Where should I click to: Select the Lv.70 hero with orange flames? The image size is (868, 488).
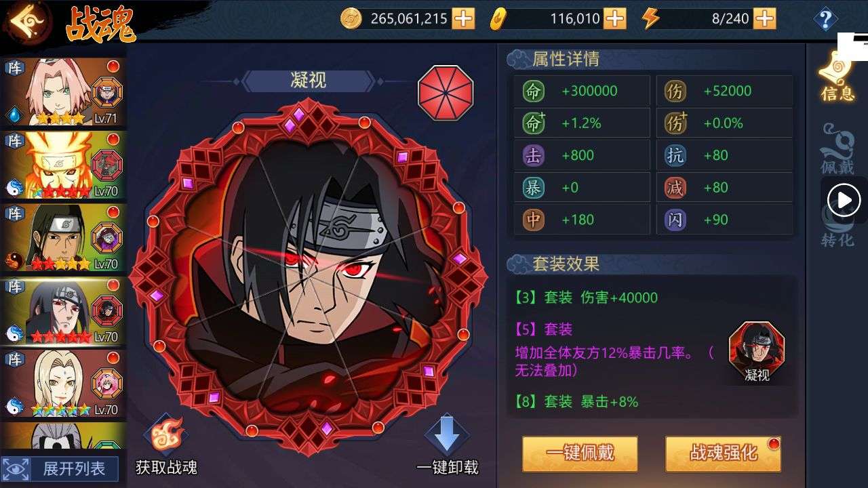pos(63,165)
